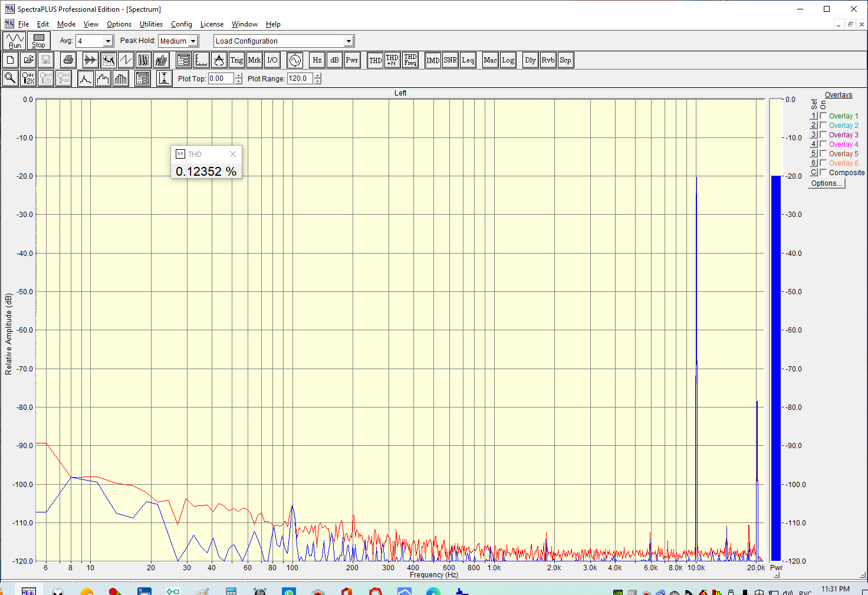Screen dimensions: 868x595
Task: Open the Utilities menu
Action: tap(151, 24)
